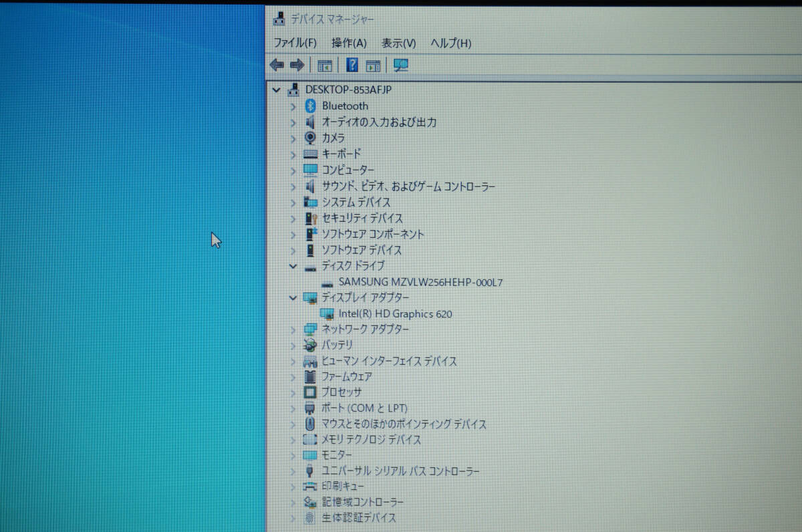Expand the ヒューマン インターフェイス デバイス category
The height and width of the screenshot is (532, 802).
tap(293, 361)
